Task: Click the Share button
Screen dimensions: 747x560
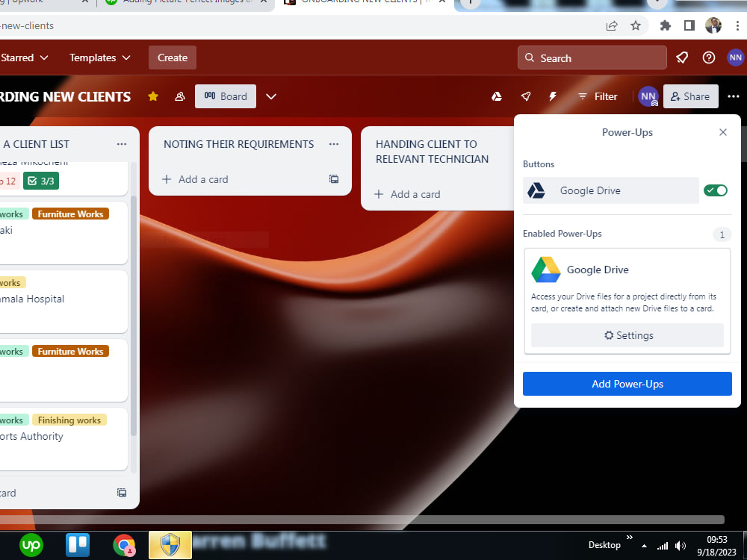Action: point(691,96)
